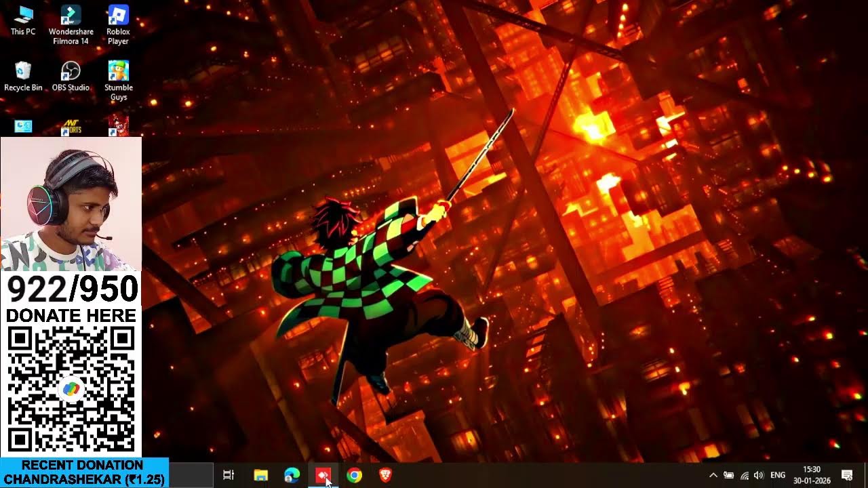Select the Stumble Guys desktop shortcut
Viewport: 868px width, 488px height.
tap(118, 81)
